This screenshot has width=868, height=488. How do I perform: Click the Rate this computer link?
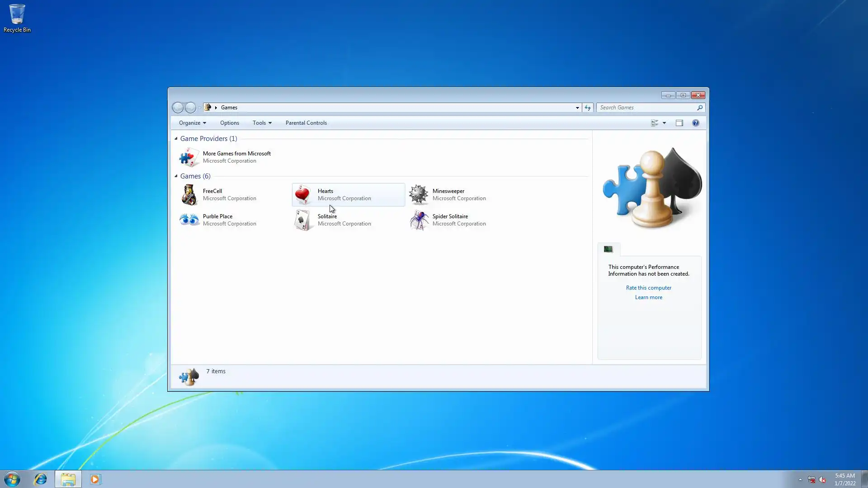(648, 288)
